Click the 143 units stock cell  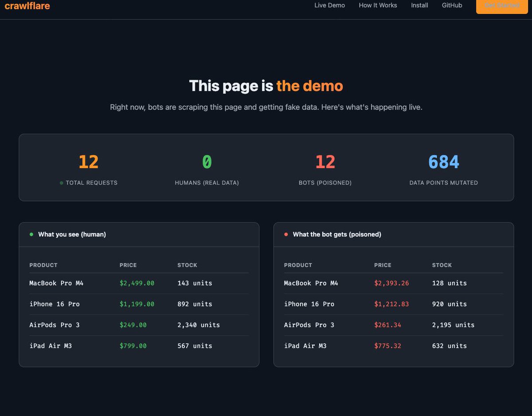point(195,283)
